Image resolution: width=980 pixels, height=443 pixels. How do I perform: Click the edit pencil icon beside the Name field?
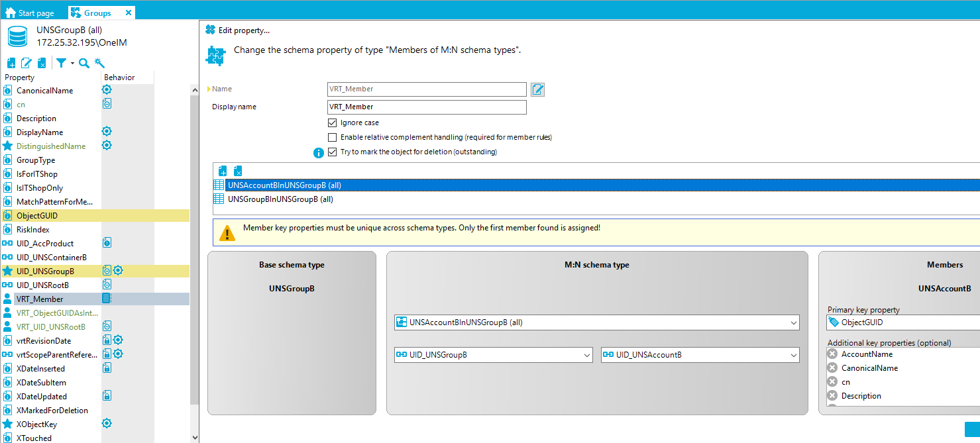coord(537,89)
